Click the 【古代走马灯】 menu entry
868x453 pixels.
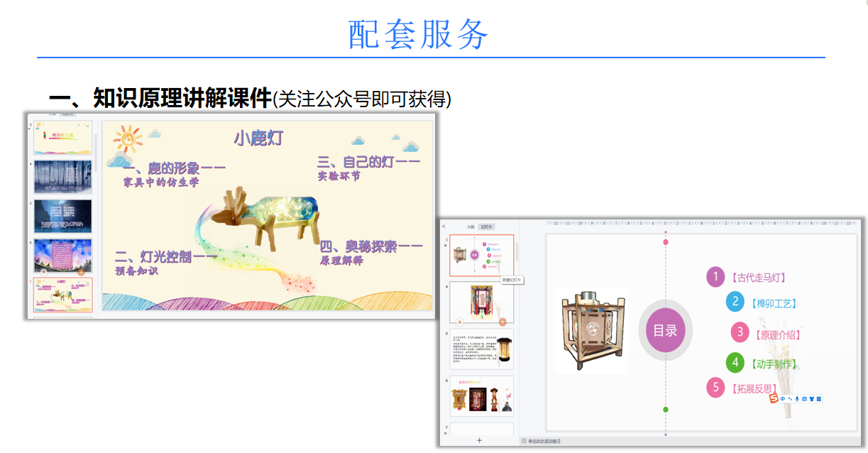pos(758,278)
